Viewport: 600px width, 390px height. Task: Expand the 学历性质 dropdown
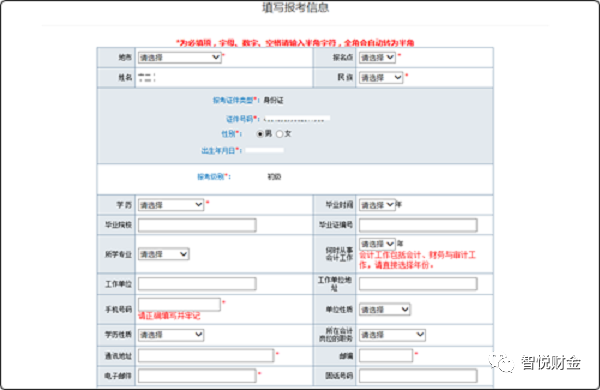point(171,335)
